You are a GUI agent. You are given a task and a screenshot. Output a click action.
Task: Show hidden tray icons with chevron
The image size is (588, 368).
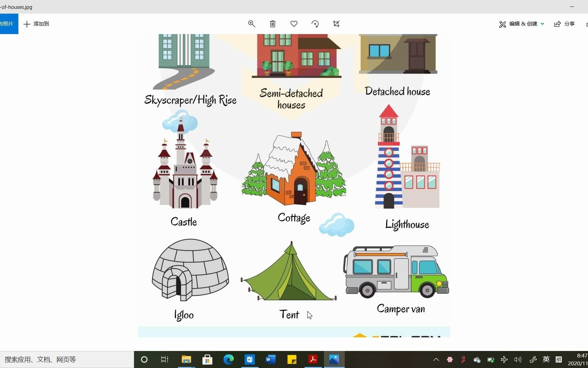tap(436, 359)
